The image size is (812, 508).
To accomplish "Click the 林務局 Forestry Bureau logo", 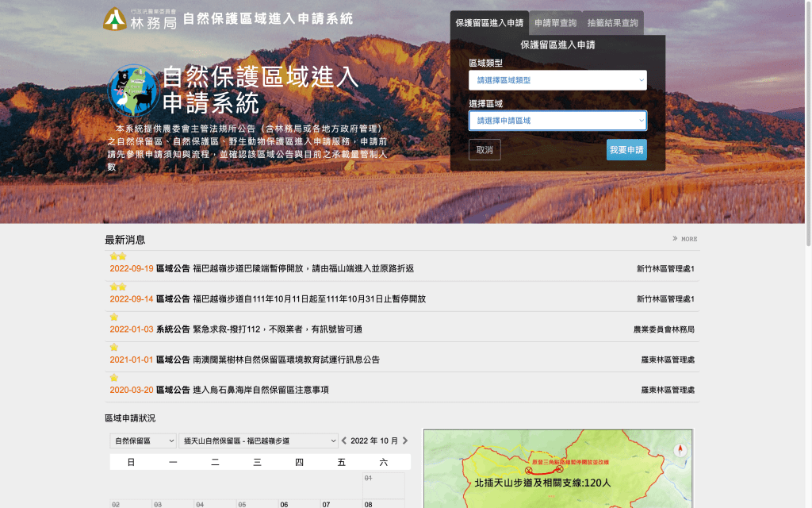I will point(140,19).
